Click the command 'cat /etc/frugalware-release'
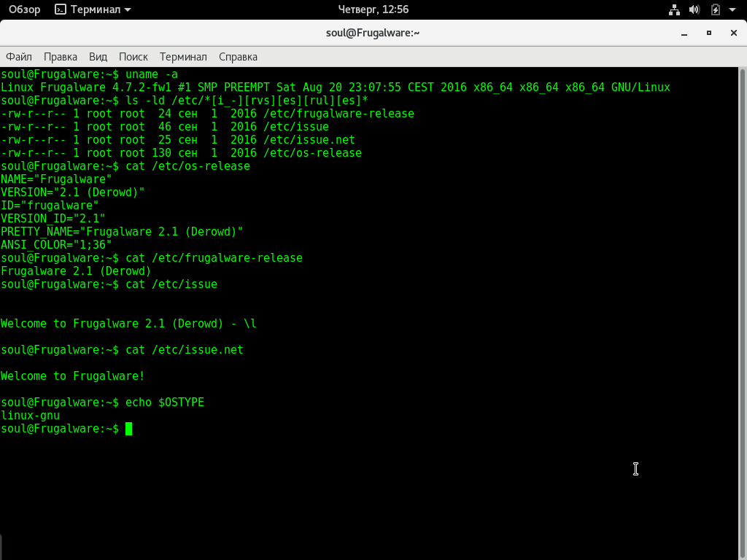Screen dimensions: 747x560 click(x=214, y=258)
